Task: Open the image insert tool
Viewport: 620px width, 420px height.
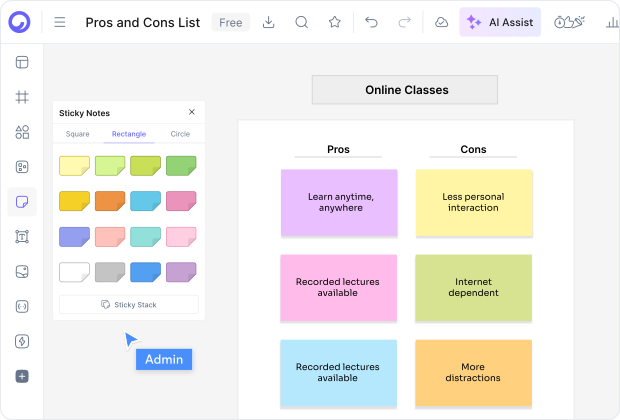Action: click(x=22, y=272)
